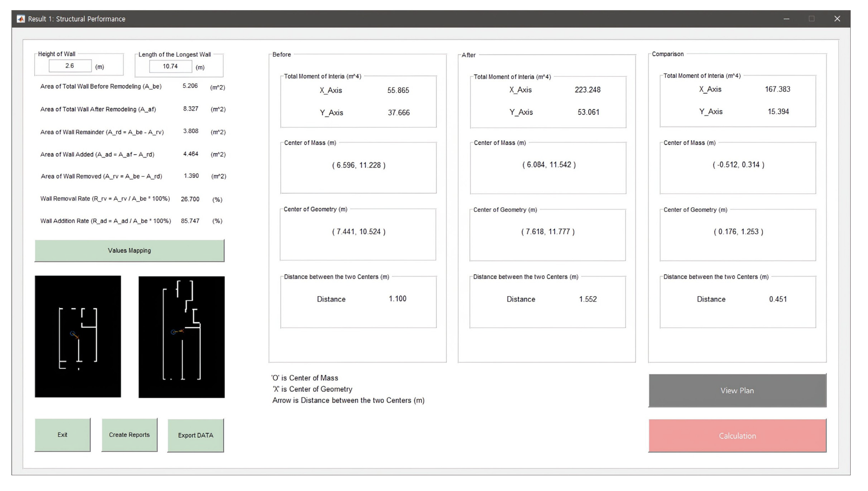Click the maximize window button
This screenshot has width=868, height=491.
[x=812, y=19]
